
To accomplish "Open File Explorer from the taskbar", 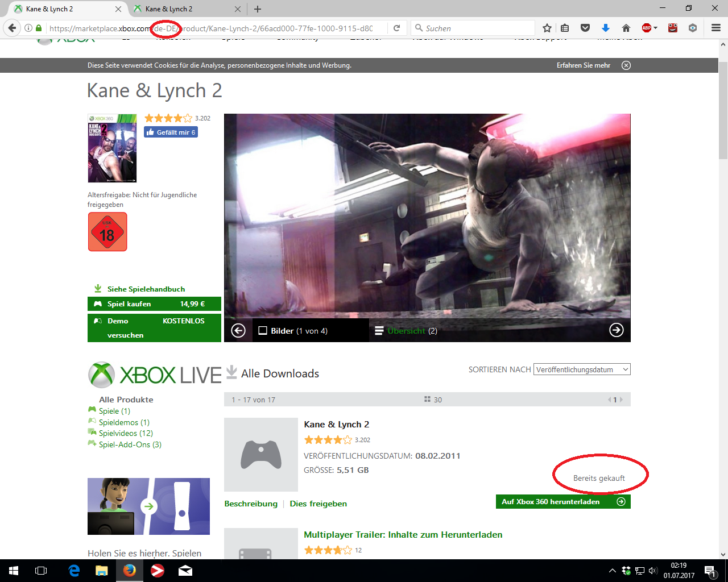I will coord(102,571).
